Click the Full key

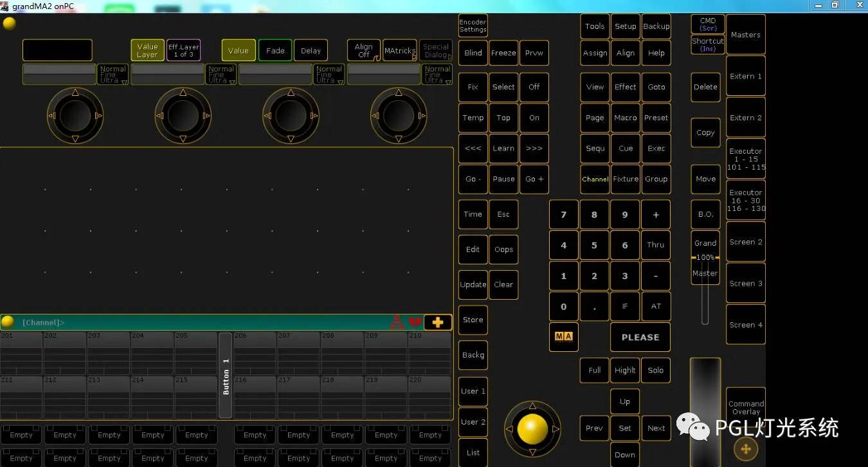point(595,370)
